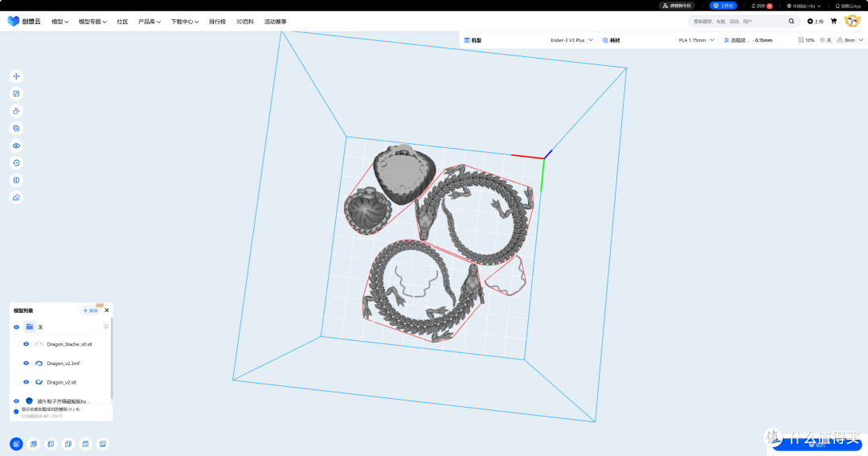Select the Scale tool in left toolbar
Viewport: 868px width, 456px height.
click(x=16, y=93)
